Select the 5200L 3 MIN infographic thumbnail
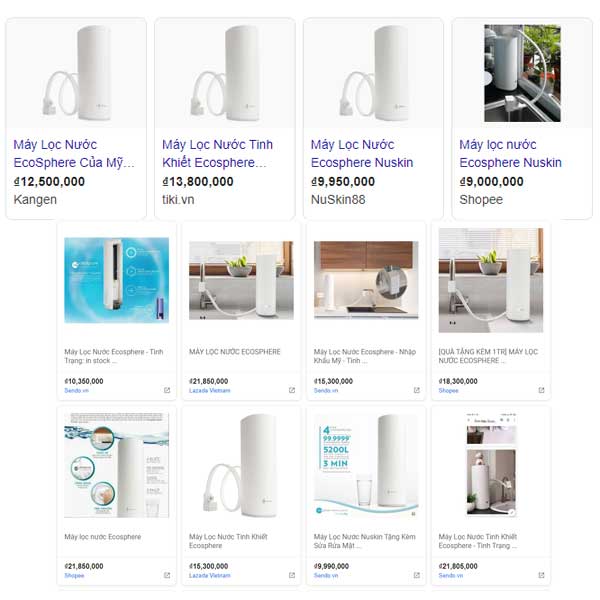This screenshot has height=600, width=600. coord(366,465)
